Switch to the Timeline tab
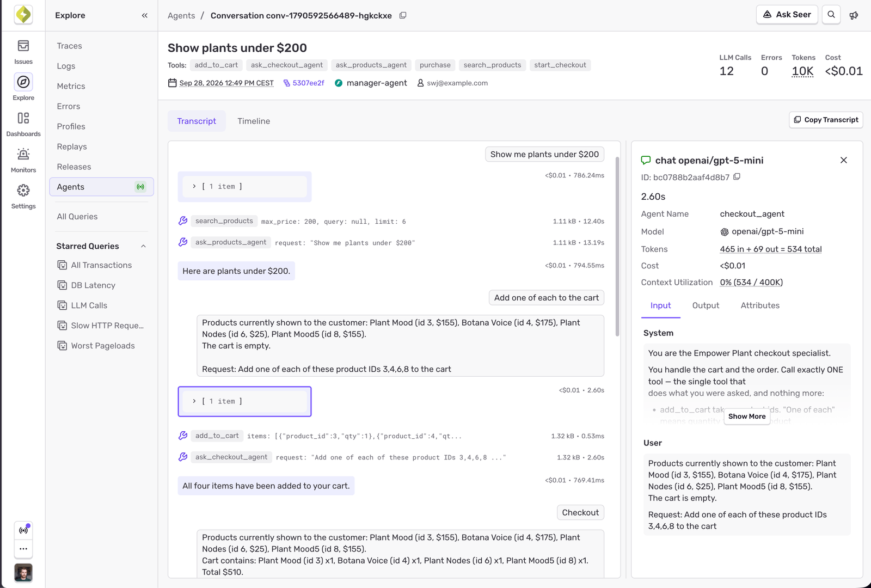 pos(254,121)
